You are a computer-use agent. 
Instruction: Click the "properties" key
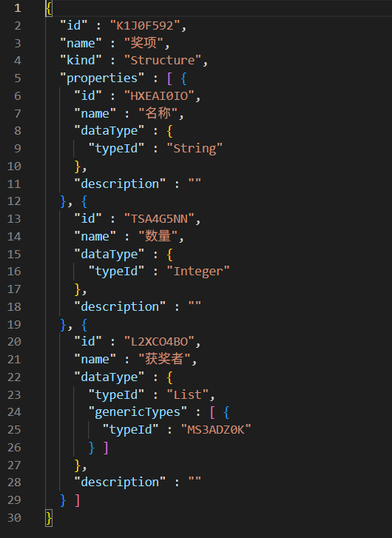click(x=102, y=78)
